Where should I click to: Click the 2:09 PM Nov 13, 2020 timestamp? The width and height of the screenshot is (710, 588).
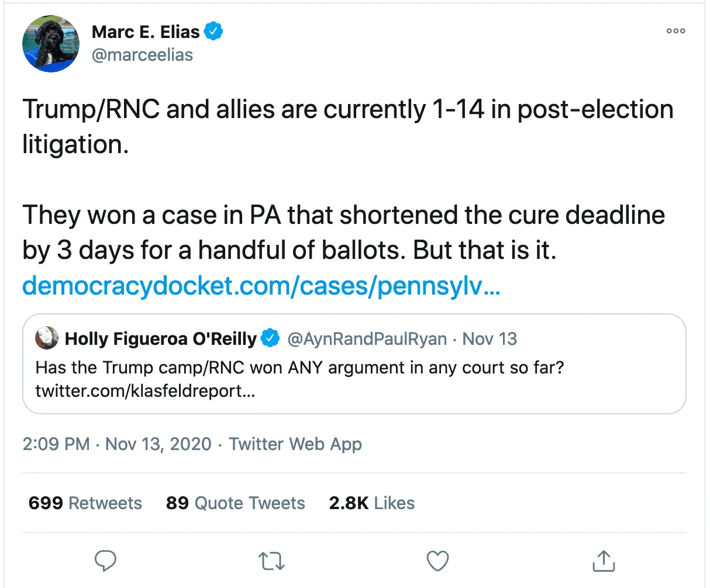(117, 444)
